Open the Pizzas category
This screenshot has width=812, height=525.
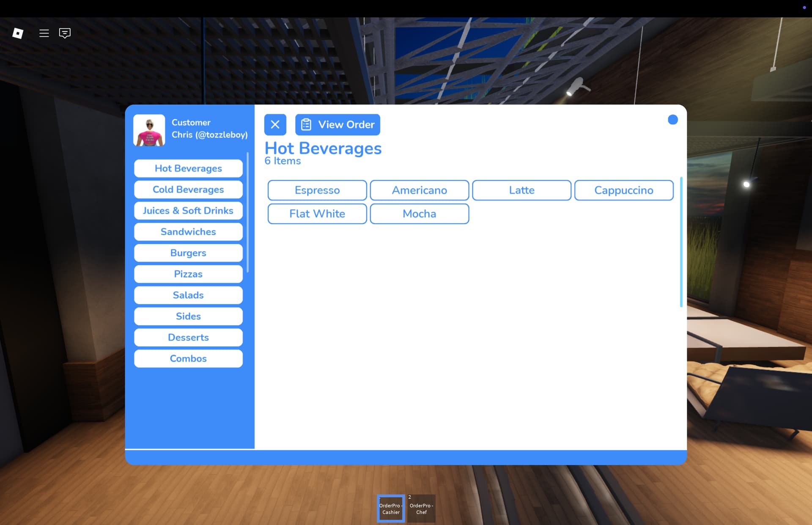(x=188, y=274)
